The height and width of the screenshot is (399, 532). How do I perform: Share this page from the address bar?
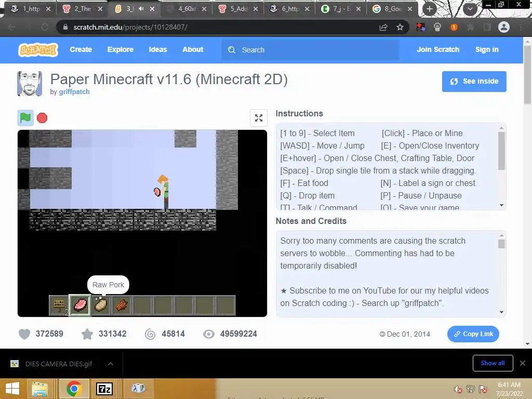(383, 27)
